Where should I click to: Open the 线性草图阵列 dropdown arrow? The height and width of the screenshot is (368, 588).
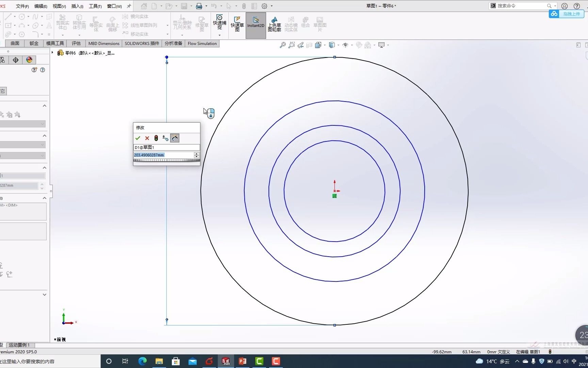point(167,26)
